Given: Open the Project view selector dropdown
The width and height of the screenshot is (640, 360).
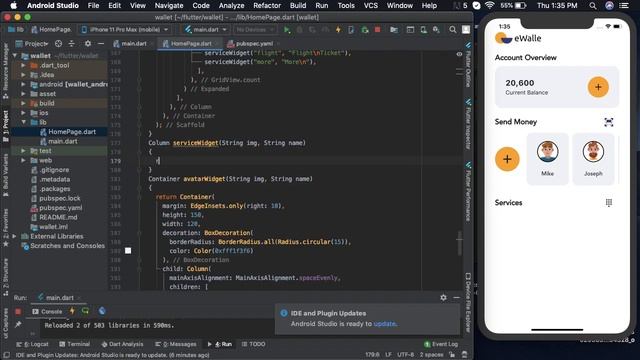Looking at the screenshot, I should [32, 44].
